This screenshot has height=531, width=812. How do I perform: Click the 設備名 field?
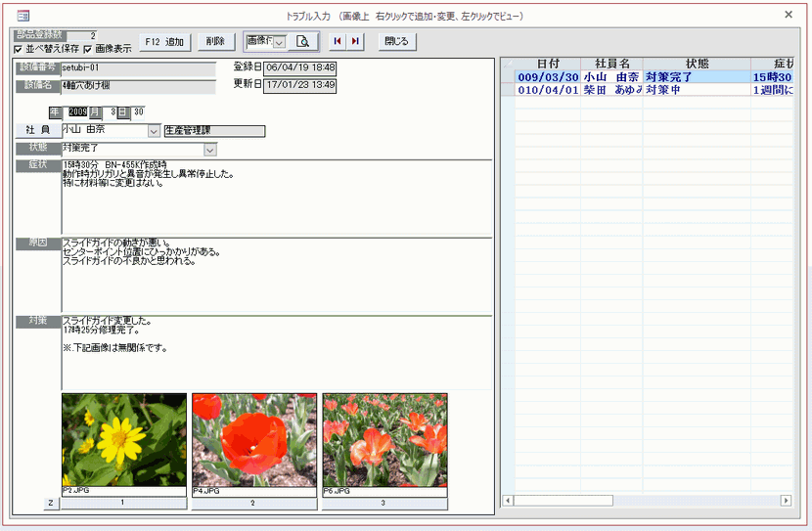[138, 86]
